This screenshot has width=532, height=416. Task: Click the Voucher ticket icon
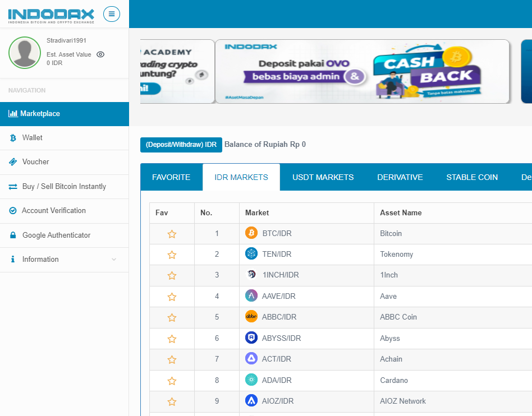coord(13,162)
